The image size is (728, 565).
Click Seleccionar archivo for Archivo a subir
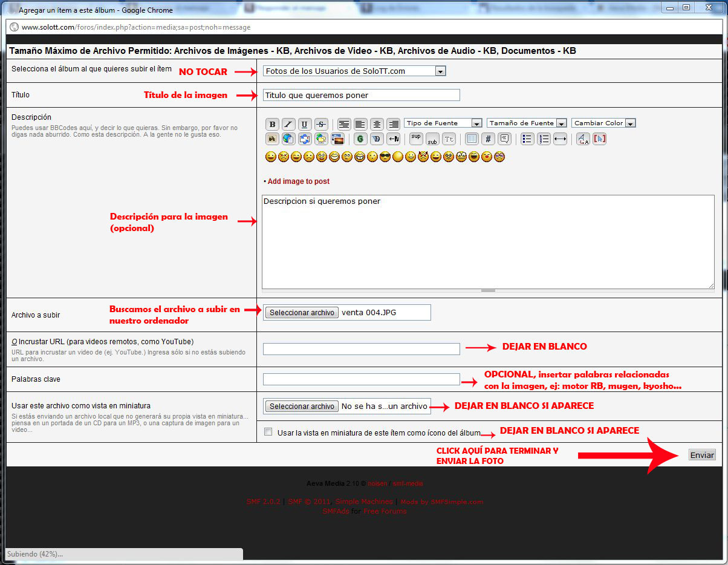(x=302, y=313)
